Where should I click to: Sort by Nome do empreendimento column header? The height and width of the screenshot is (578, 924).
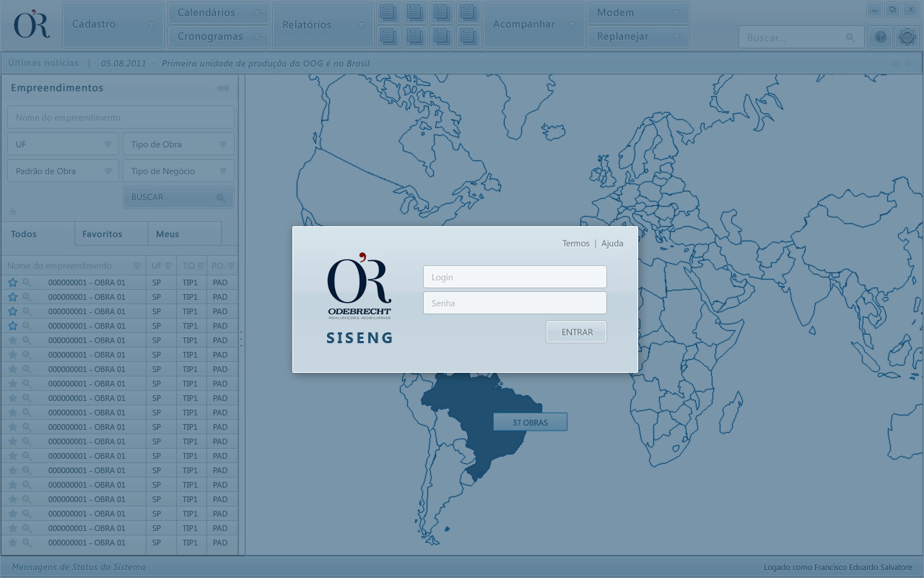74,266
